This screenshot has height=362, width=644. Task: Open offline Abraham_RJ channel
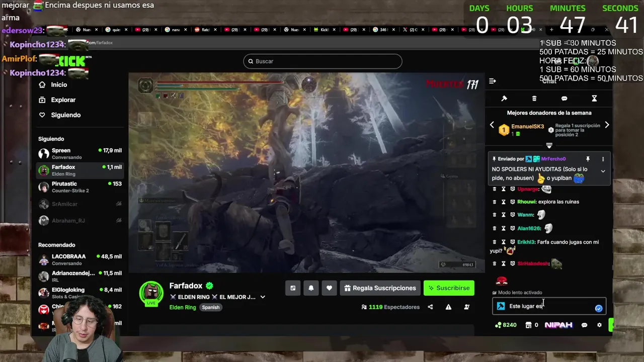[80, 220]
